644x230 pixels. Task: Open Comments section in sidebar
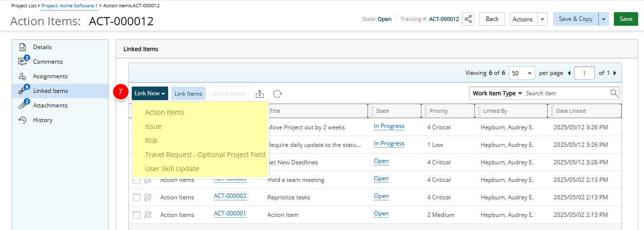coord(48,62)
